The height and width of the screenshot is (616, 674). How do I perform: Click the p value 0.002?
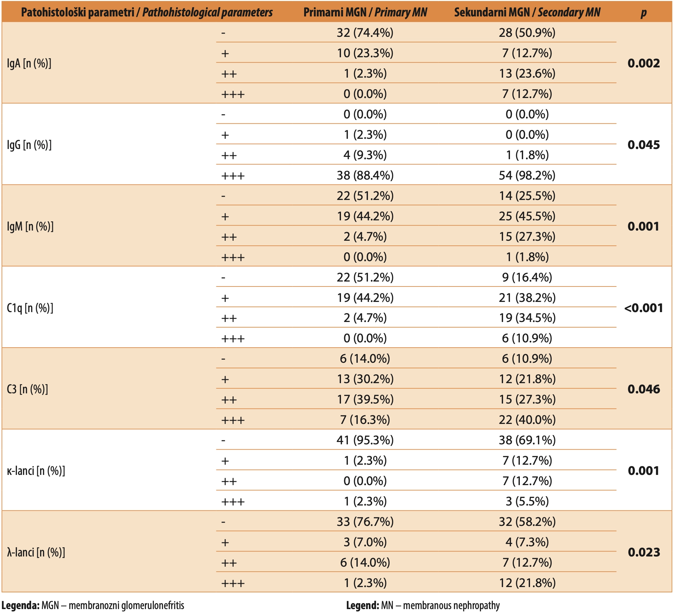(x=643, y=63)
